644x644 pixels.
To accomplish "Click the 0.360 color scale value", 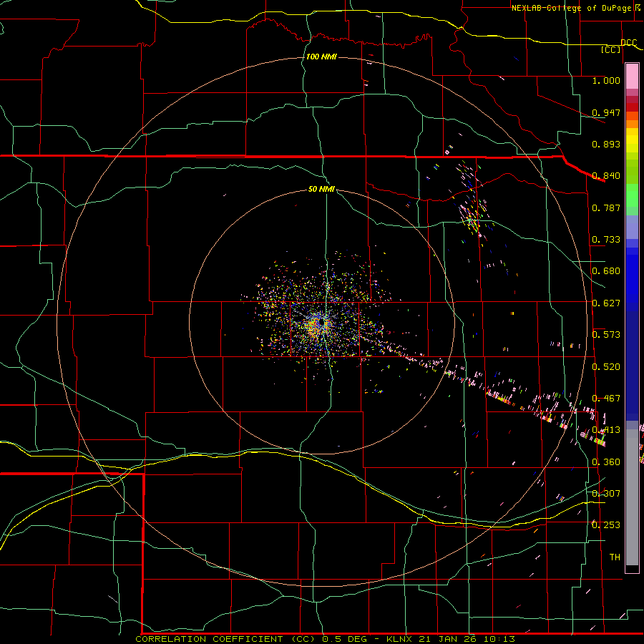I will [606, 462].
